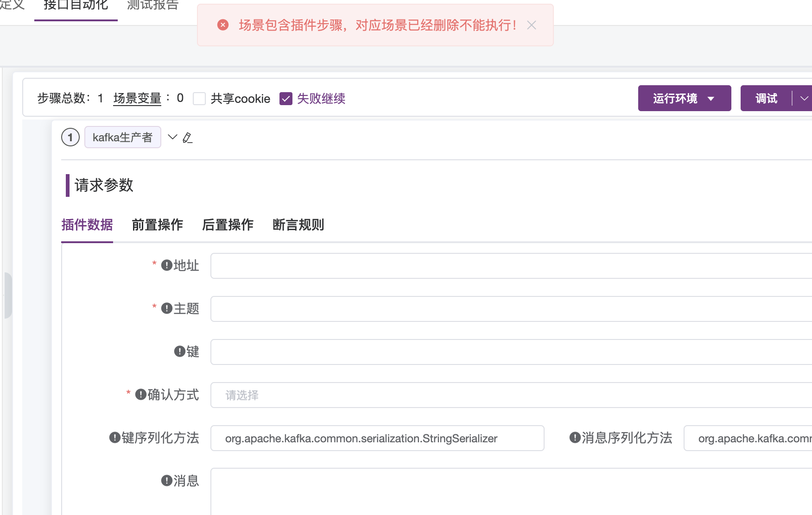Select the 断言规则 tab
The width and height of the screenshot is (812, 515).
[298, 225]
